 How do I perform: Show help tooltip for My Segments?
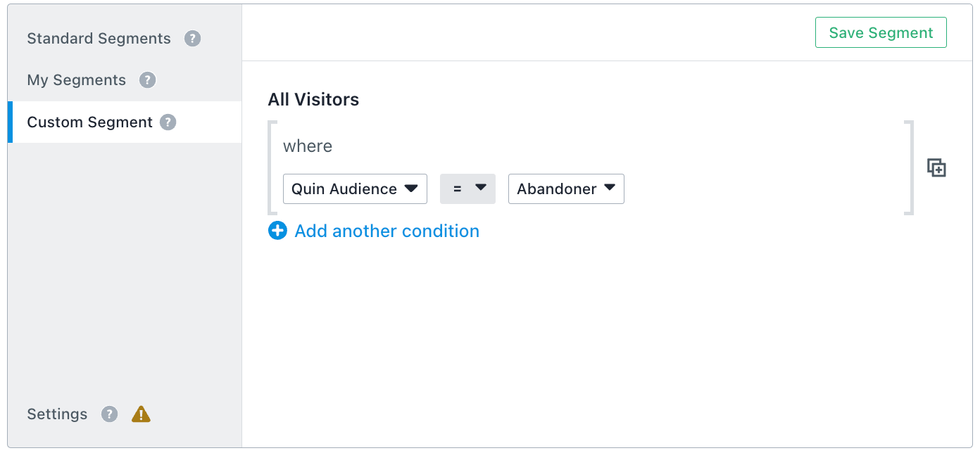(x=147, y=80)
